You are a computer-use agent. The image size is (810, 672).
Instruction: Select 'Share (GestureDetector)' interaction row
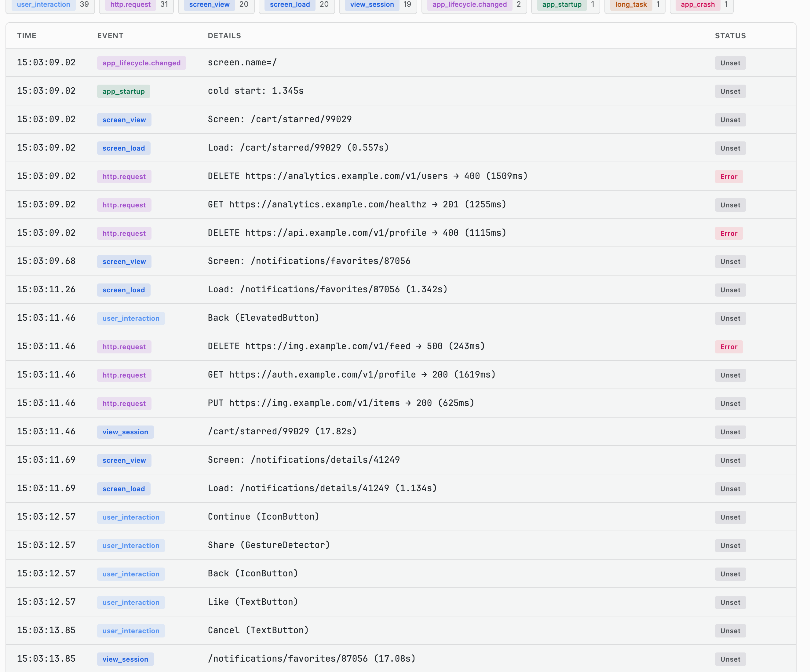[401, 545]
